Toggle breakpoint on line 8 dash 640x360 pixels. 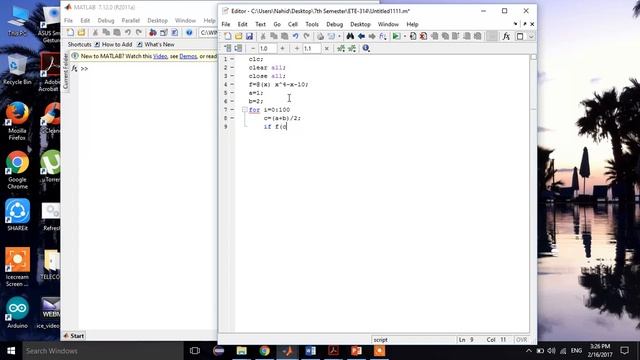[232, 118]
